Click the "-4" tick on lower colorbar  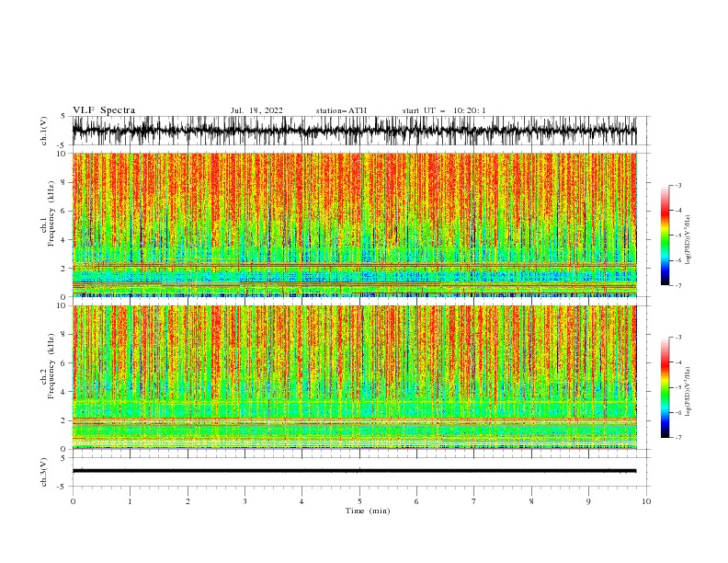pyautogui.click(x=678, y=362)
